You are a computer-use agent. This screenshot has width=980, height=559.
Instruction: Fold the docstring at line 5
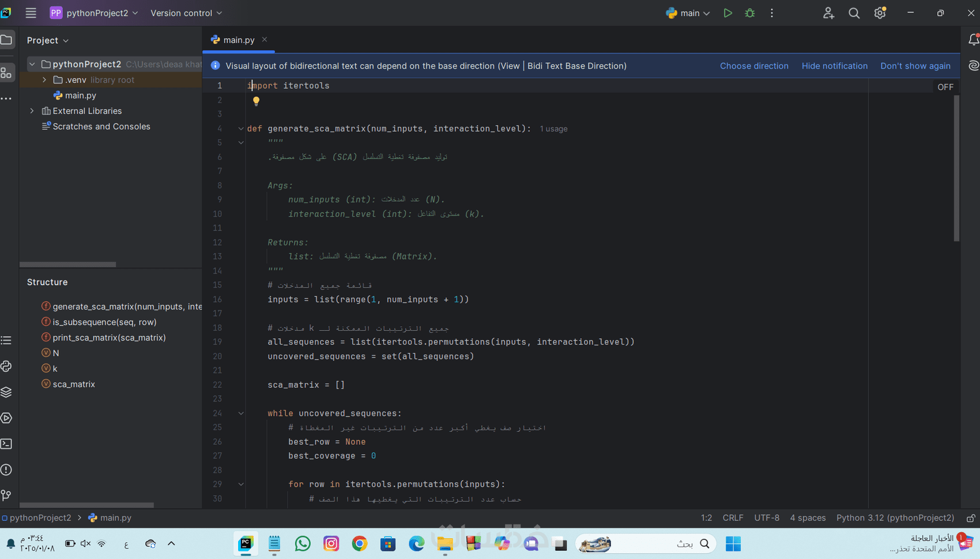pos(241,142)
